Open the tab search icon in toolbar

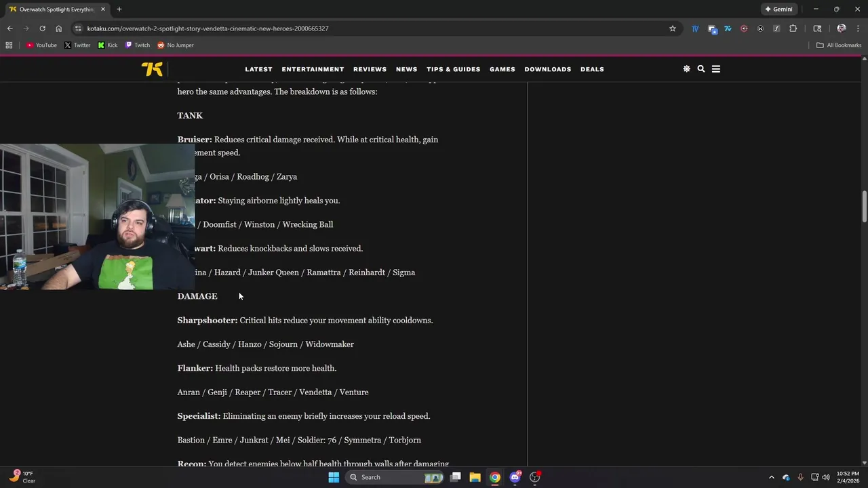click(x=817, y=28)
